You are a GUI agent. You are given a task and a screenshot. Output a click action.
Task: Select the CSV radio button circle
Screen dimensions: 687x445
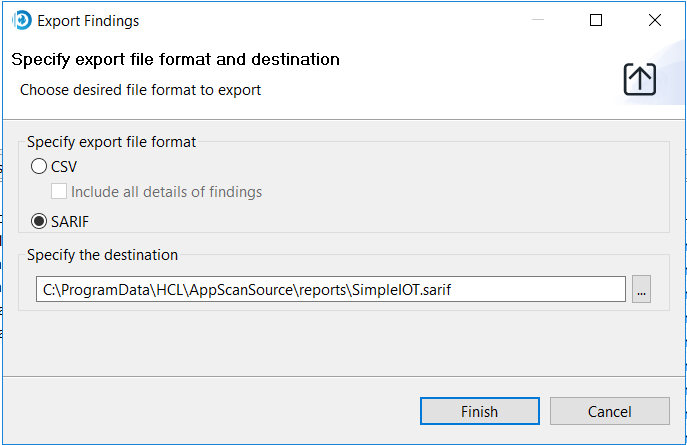click(x=39, y=167)
